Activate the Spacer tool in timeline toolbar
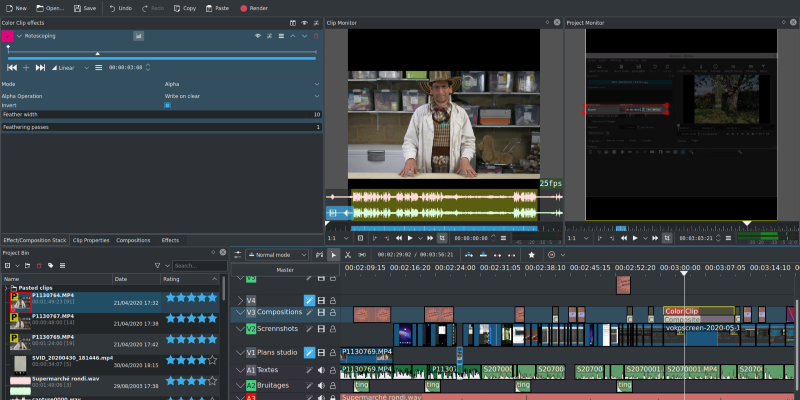Screen dimensions: 800x400 pos(361,254)
